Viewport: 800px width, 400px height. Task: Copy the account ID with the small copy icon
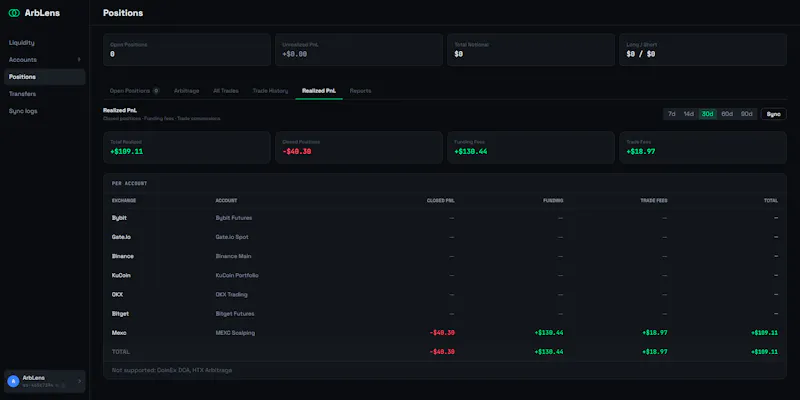pos(63,385)
